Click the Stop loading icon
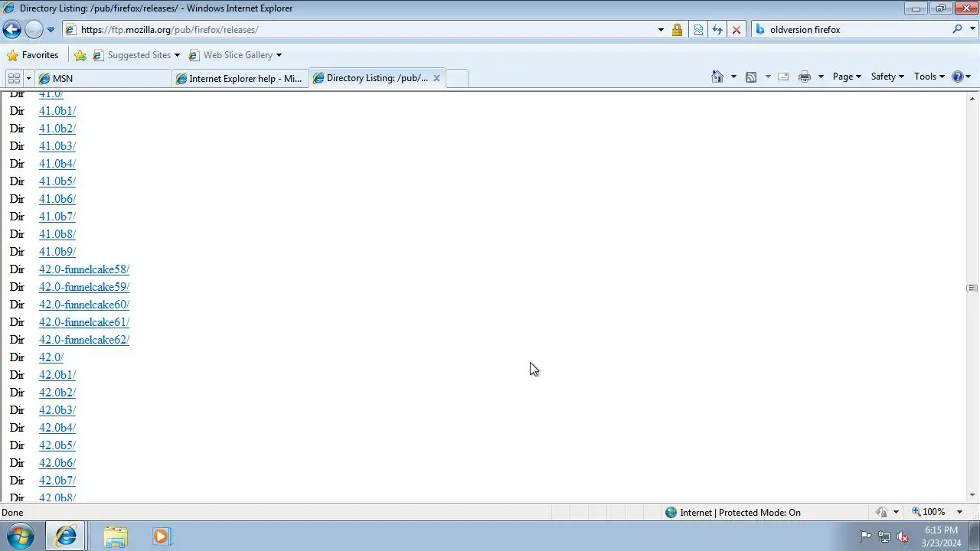Screen dimensions: 980x551 (x=737, y=30)
